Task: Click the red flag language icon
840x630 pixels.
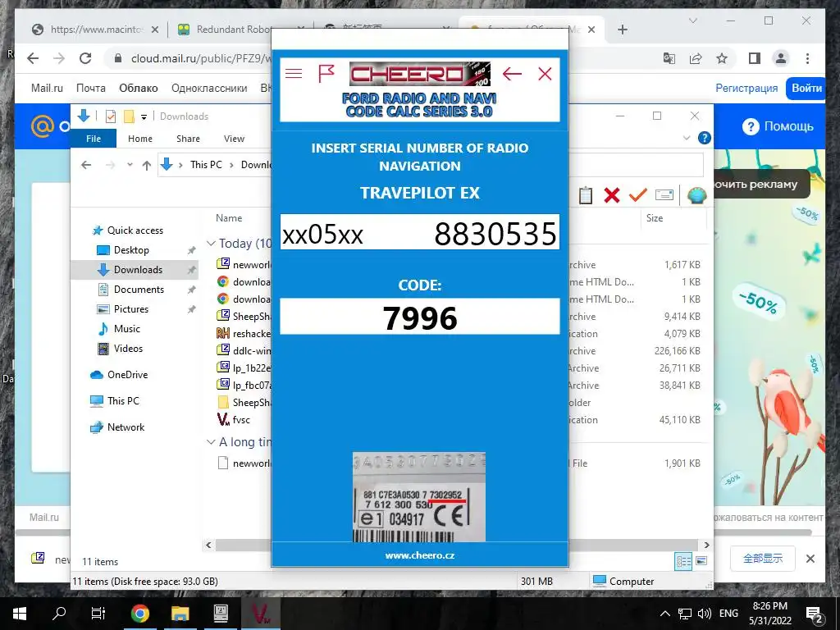Action: (x=326, y=73)
